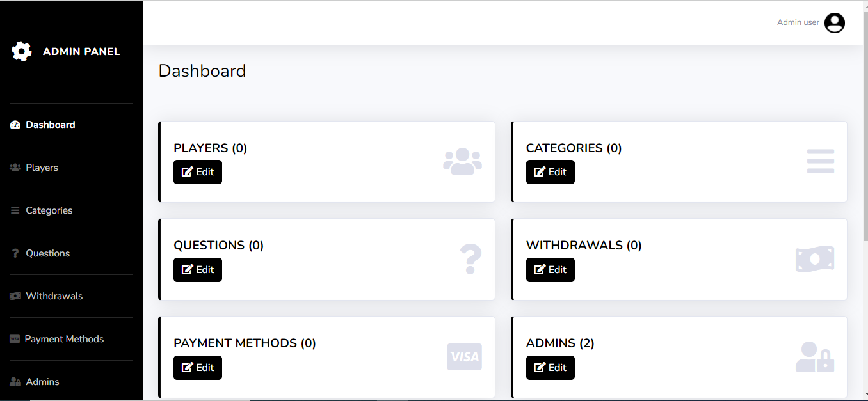Open Questions sidebar menu item
The height and width of the screenshot is (401, 868).
(47, 253)
